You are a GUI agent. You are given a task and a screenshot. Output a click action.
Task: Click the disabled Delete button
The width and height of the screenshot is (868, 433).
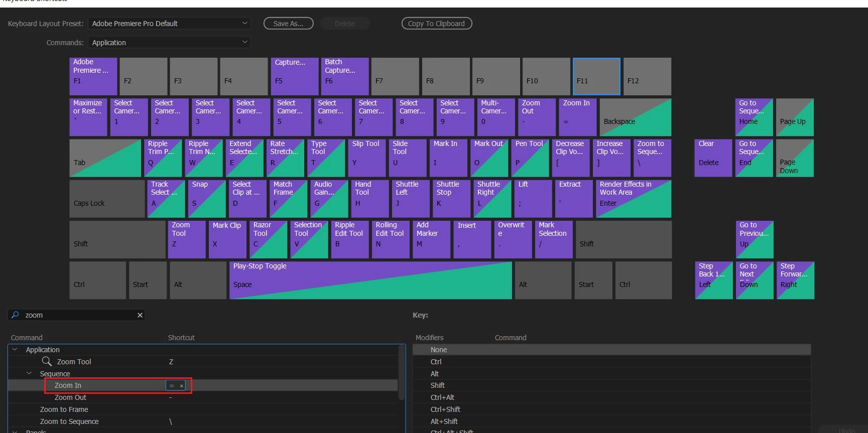[x=345, y=24]
